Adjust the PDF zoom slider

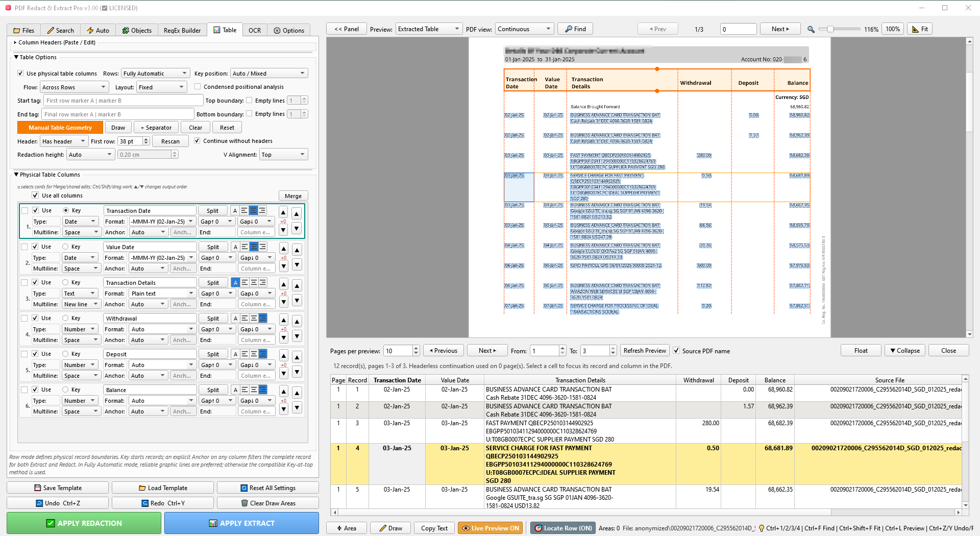coord(830,29)
